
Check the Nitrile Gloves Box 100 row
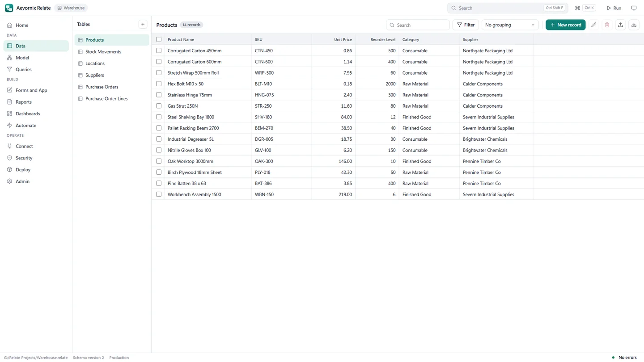[159, 150]
